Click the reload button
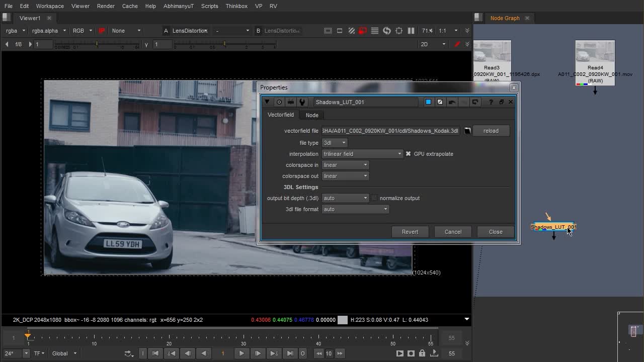644x362 pixels. click(x=491, y=131)
